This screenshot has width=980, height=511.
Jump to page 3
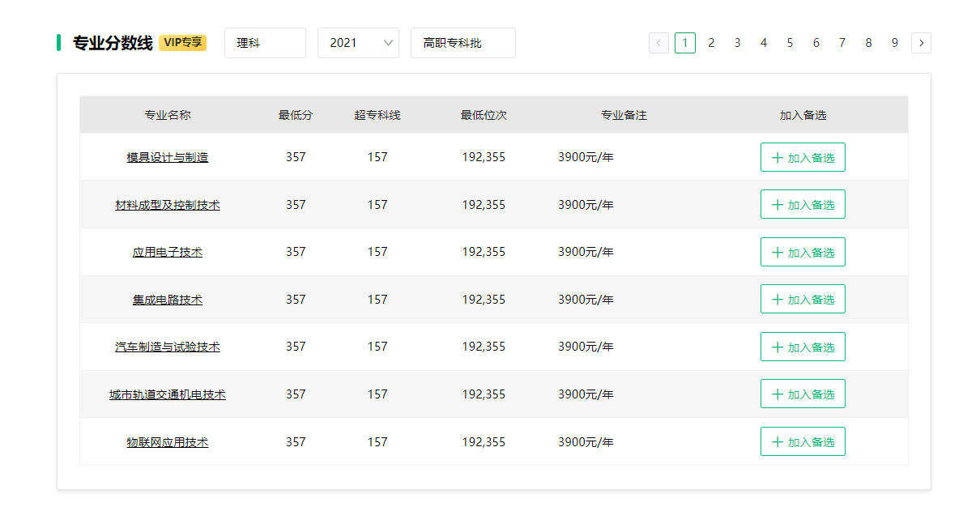(737, 43)
